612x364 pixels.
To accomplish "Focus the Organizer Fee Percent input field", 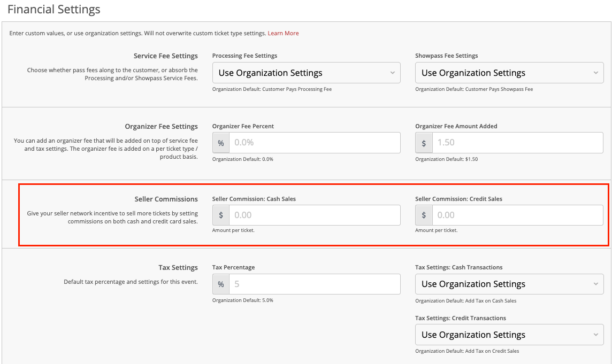I will click(x=315, y=142).
